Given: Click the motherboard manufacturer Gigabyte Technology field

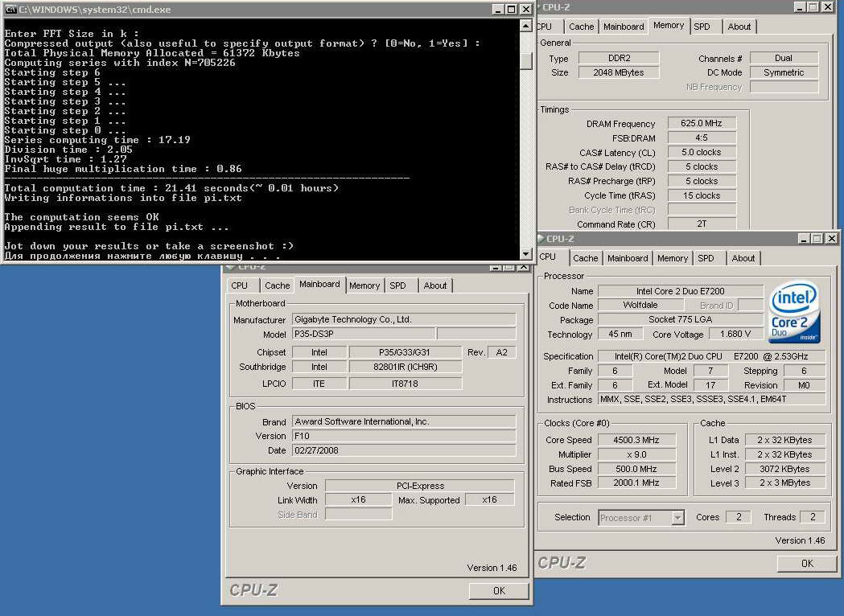Looking at the screenshot, I should click(404, 319).
